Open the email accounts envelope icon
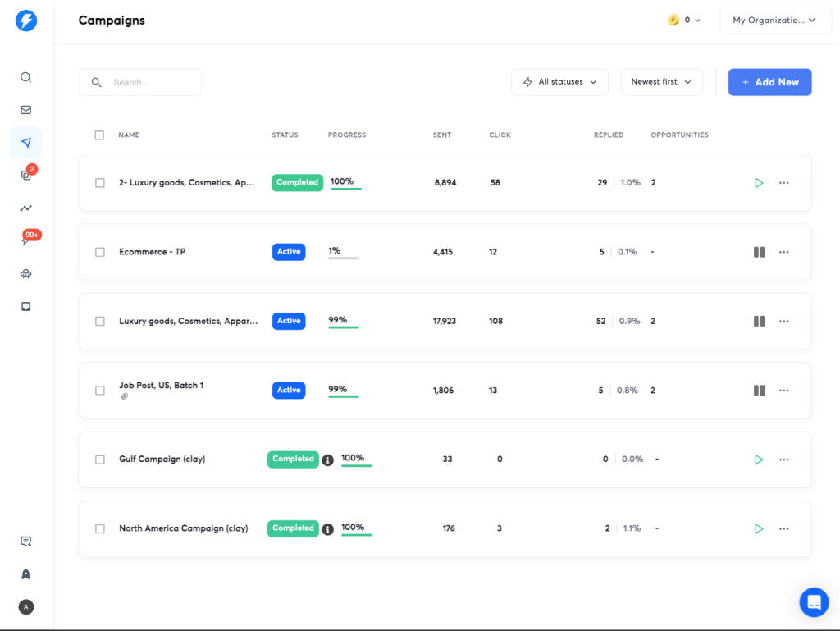Viewport: 840px width, 631px height. tap(25, 110)
